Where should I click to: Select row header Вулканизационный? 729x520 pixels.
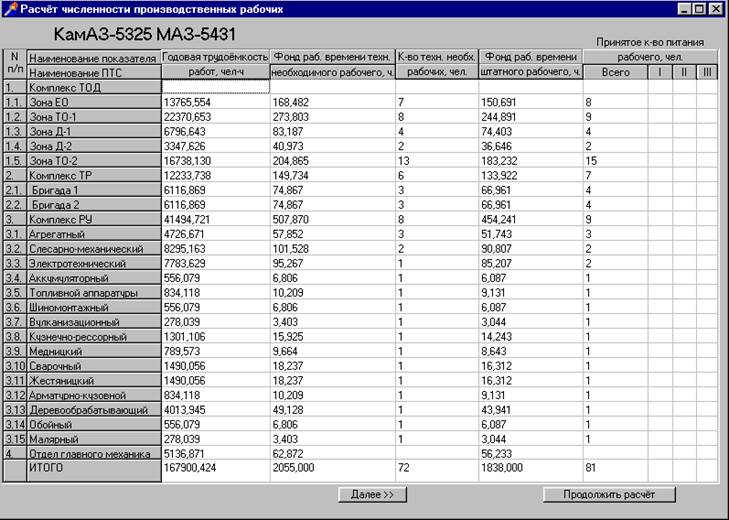pyautogui.click(x=94, y=322)
